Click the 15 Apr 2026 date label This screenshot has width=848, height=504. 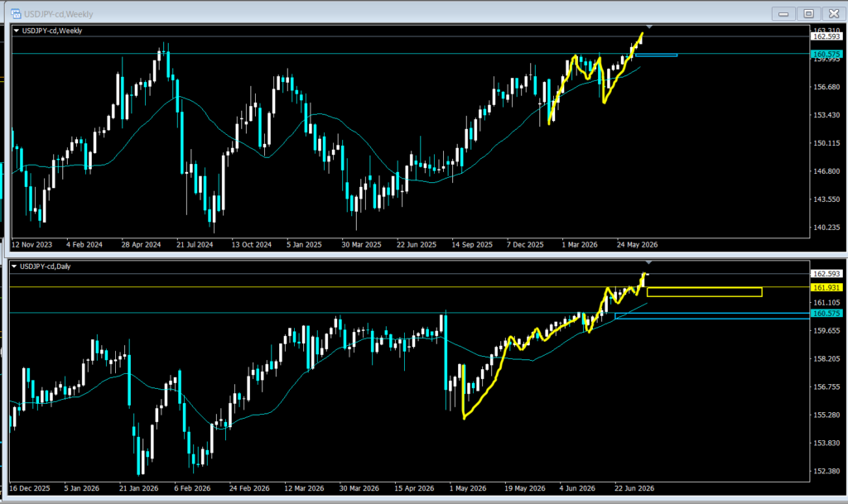coord(414,488)
